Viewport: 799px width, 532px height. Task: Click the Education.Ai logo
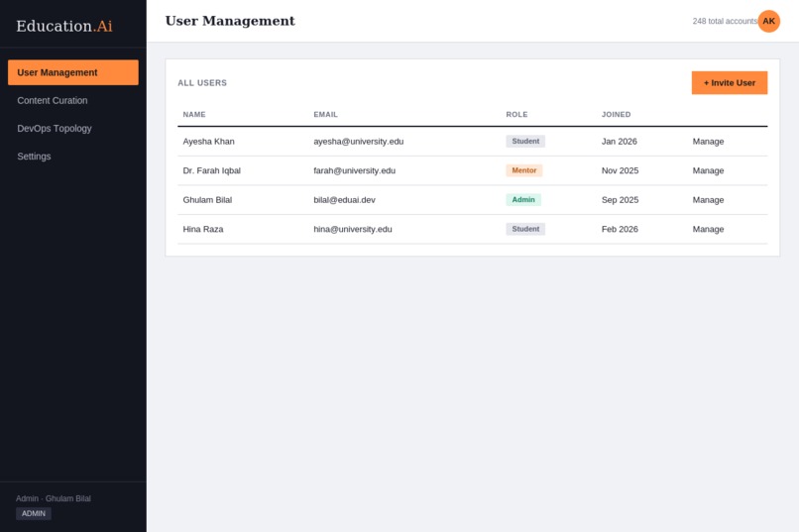(64, 26)
